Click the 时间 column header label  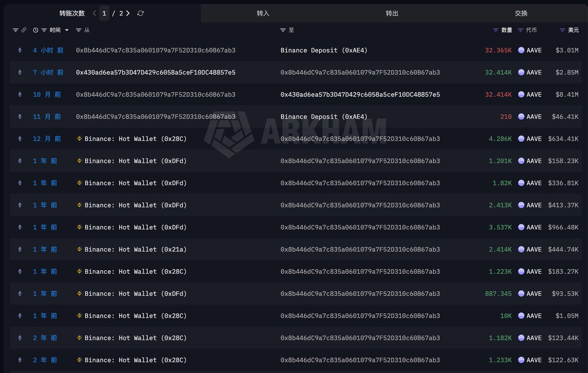[x=55, y=30]
